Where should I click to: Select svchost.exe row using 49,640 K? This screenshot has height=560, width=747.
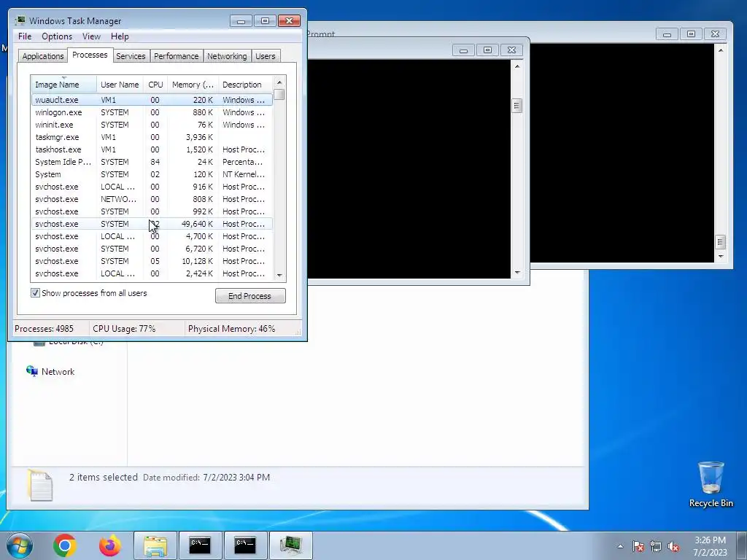pos(152,224)
